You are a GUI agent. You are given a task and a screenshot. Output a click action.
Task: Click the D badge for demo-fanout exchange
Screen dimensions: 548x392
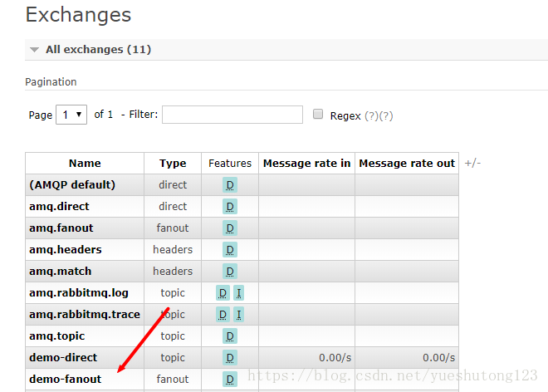230,379
